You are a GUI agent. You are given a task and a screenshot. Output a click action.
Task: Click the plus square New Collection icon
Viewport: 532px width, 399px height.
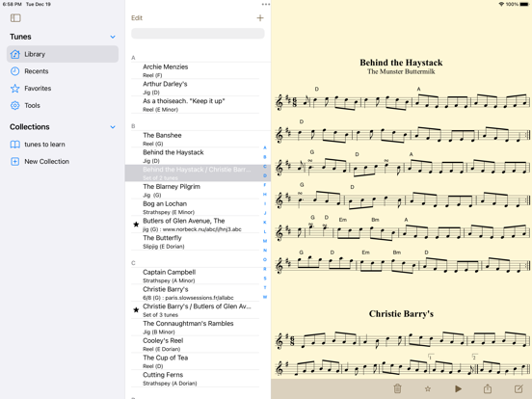pyautogui.click(x=14, y=162)
